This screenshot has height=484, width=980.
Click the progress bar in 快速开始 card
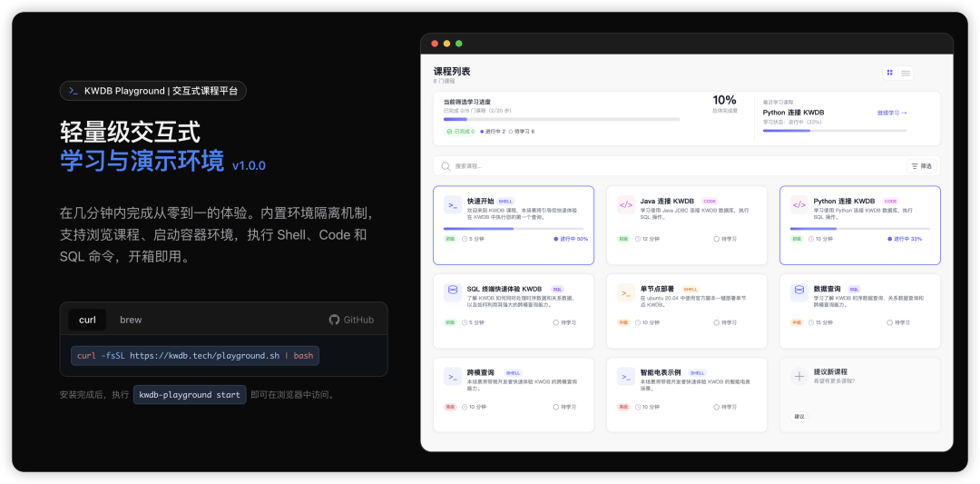tap(513, 229)
